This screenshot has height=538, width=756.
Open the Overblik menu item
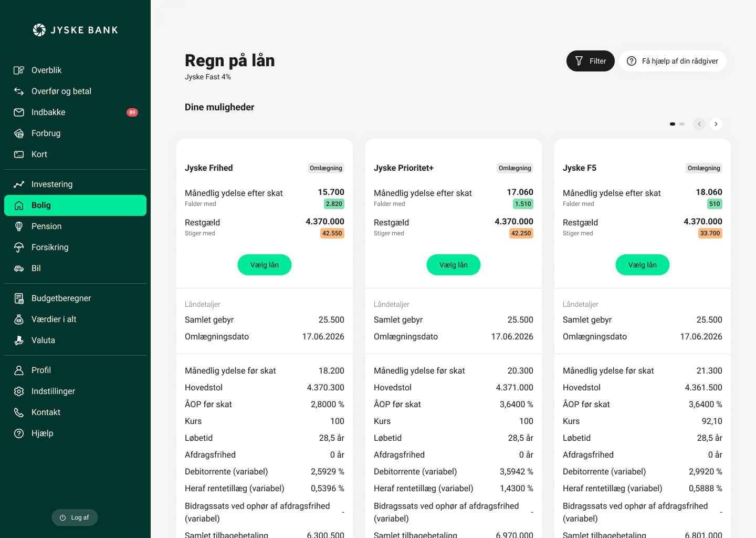75,70
